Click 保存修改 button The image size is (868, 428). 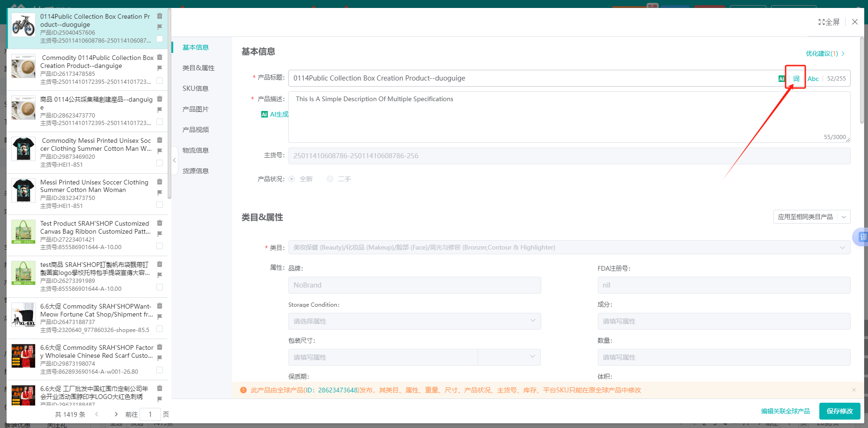tap(839, 411)
